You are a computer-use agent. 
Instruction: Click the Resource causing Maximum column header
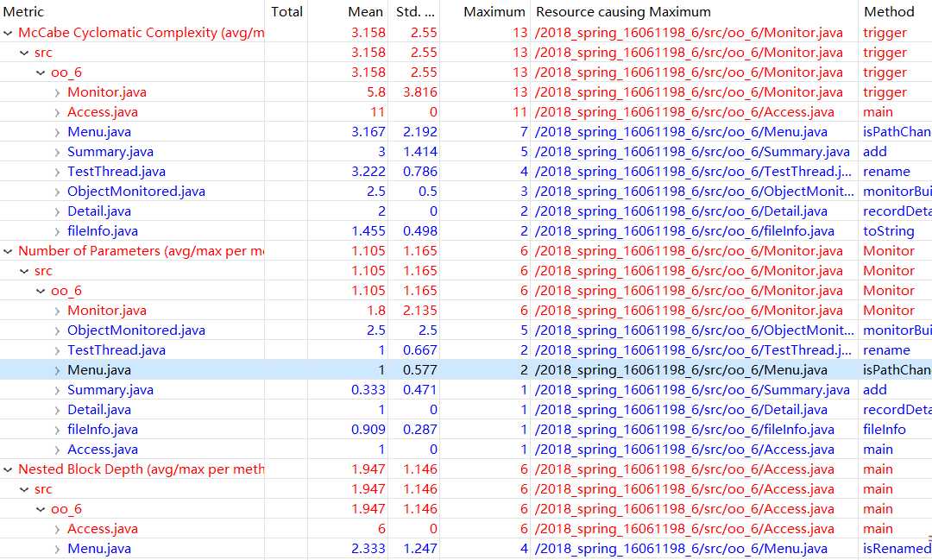pyautogui.click(x=623, y=12)
